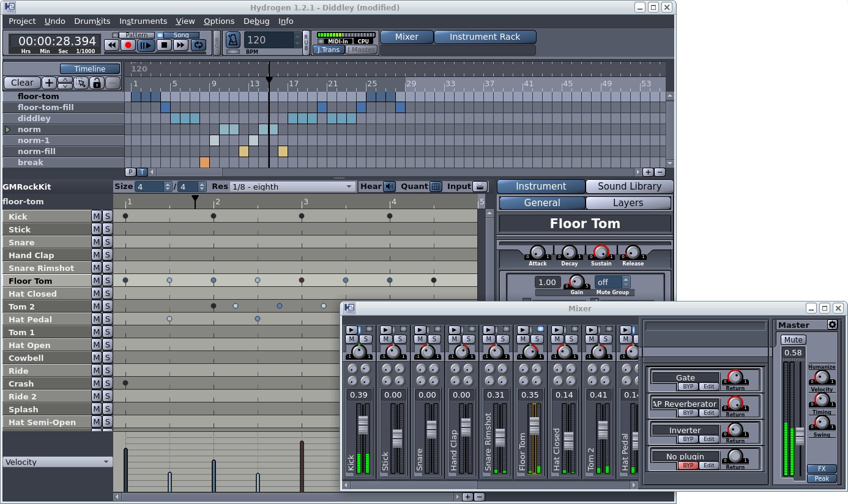The width and height of the screenshot is (848, 504).
Task: Select the diddley pattern in song editor
Action: click(x=34, y=119)
